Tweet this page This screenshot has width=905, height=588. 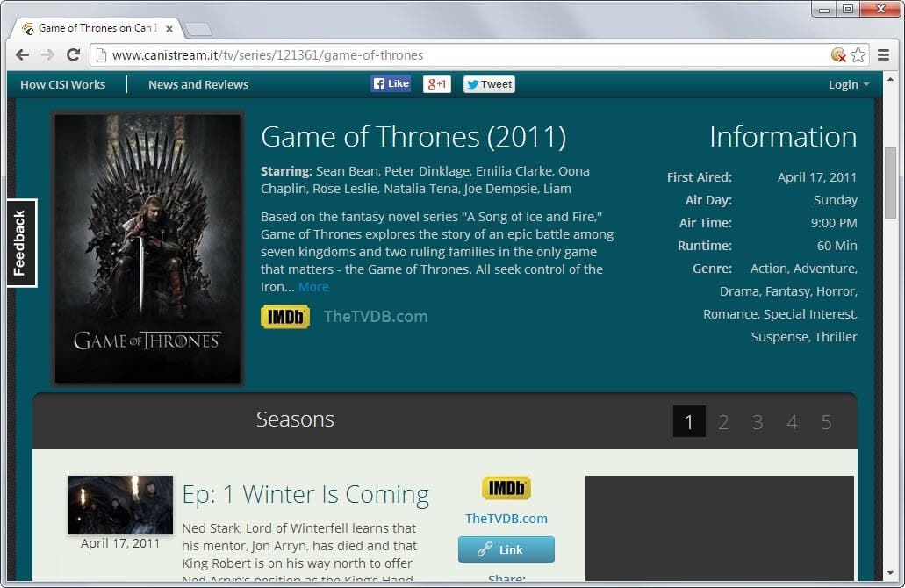click(489, 84)
